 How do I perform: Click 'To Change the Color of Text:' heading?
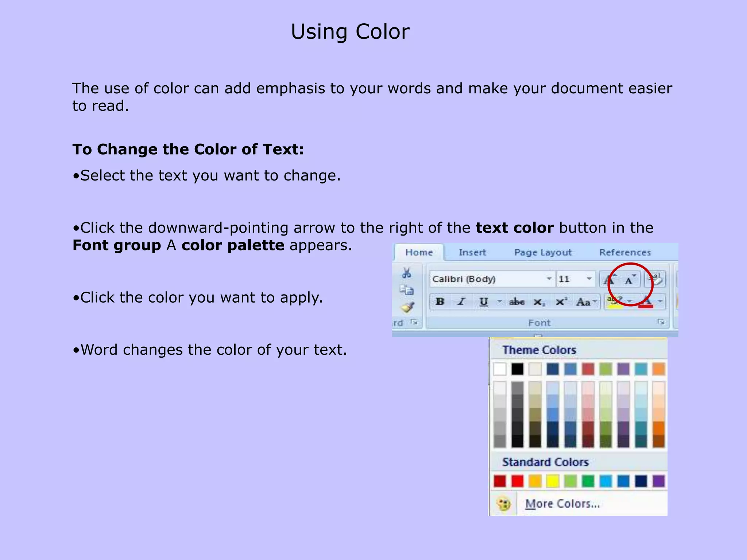(x=188, y=149)
